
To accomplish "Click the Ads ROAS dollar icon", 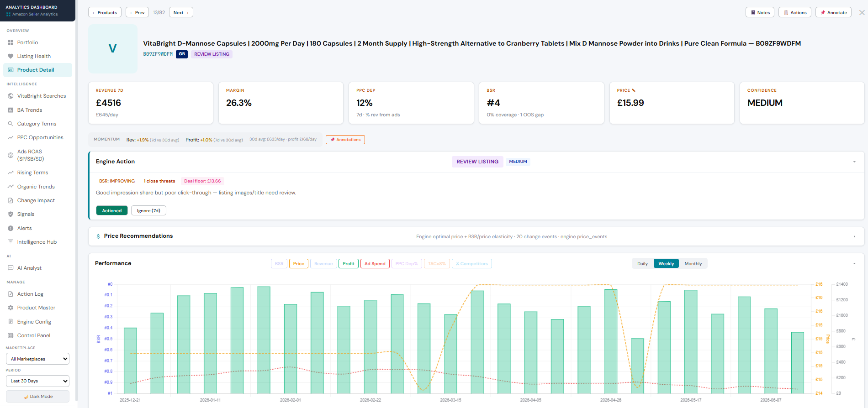I will pyautogui.click(x=11, y=155).
